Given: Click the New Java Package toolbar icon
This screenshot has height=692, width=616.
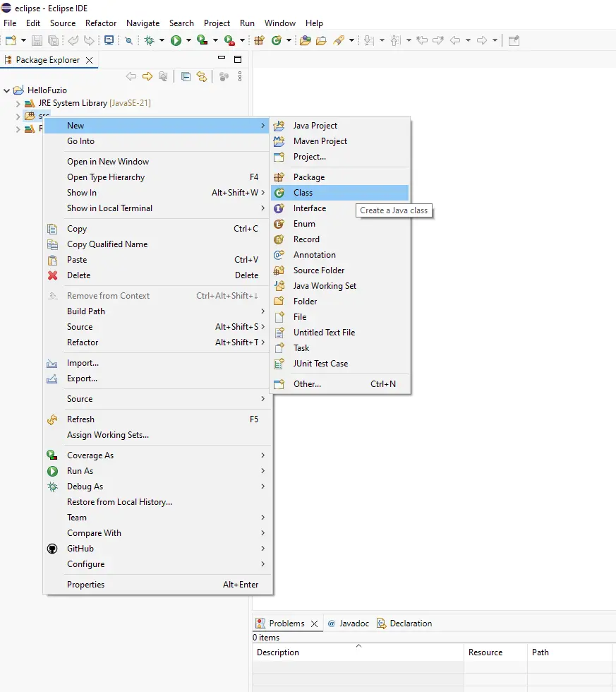Looking at the screenshot, I should 259,41.
